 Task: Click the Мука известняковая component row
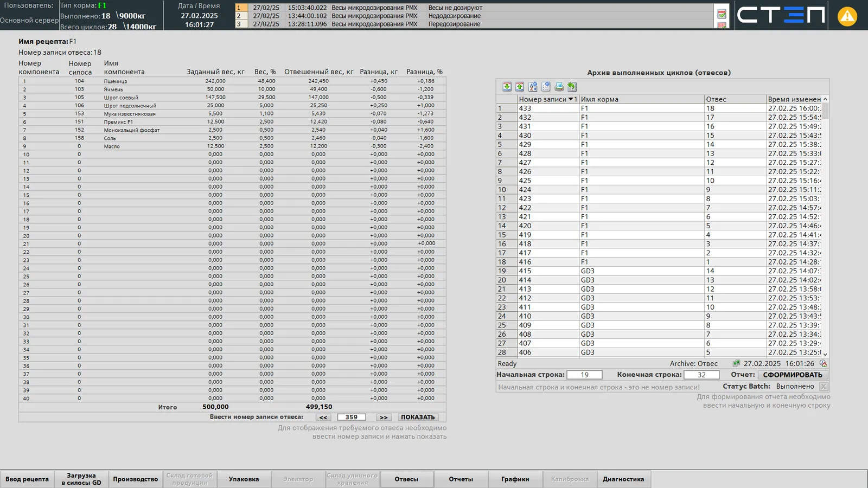tap(232, 114)
